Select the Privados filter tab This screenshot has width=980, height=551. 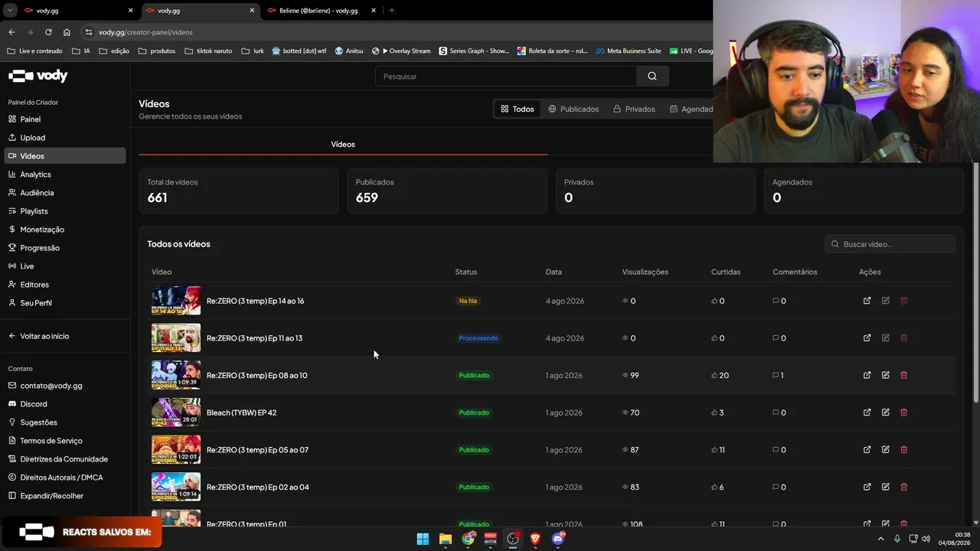[x=634, y=109]
